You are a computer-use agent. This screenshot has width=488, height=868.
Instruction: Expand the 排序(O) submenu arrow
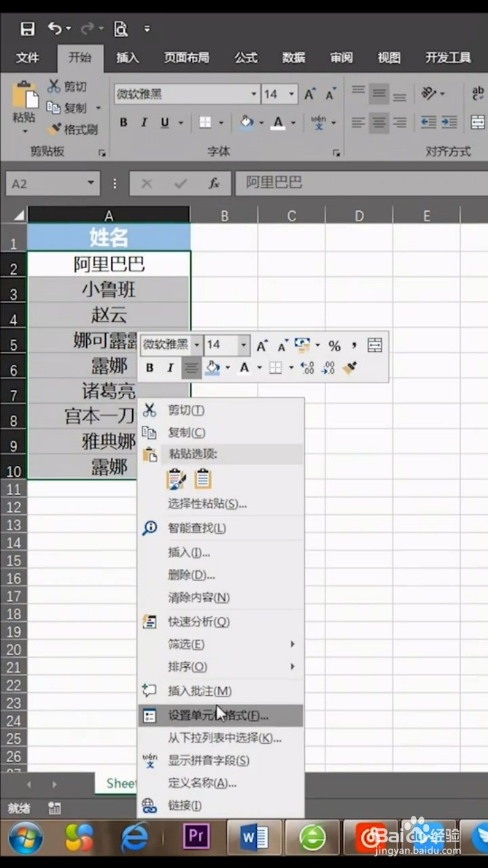pyautogui.click(x=293, y=667)
